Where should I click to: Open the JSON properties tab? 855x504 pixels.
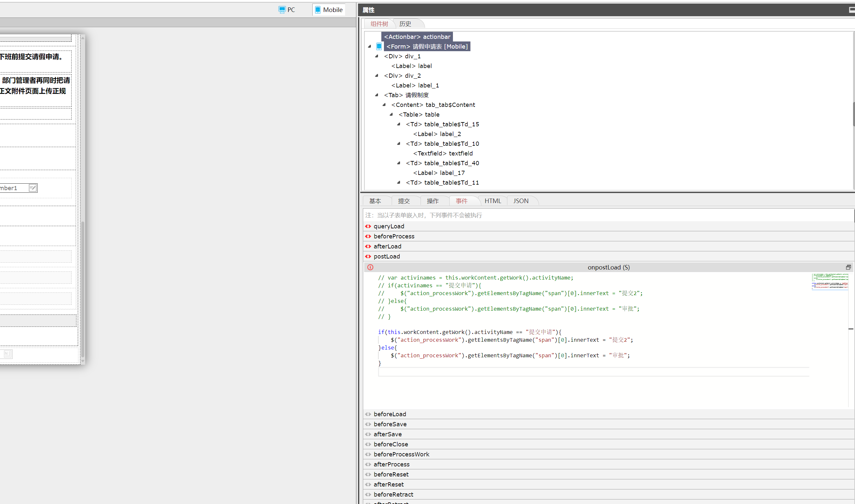[520, 201]
